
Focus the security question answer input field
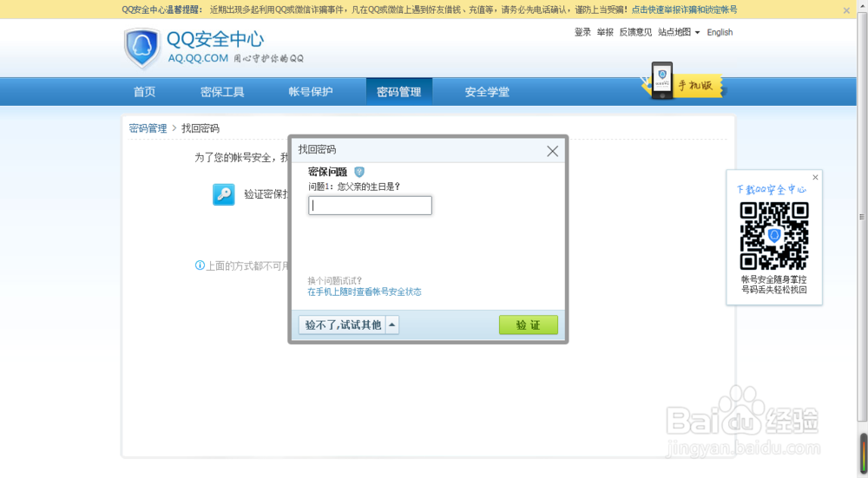[x=370, y=206]
